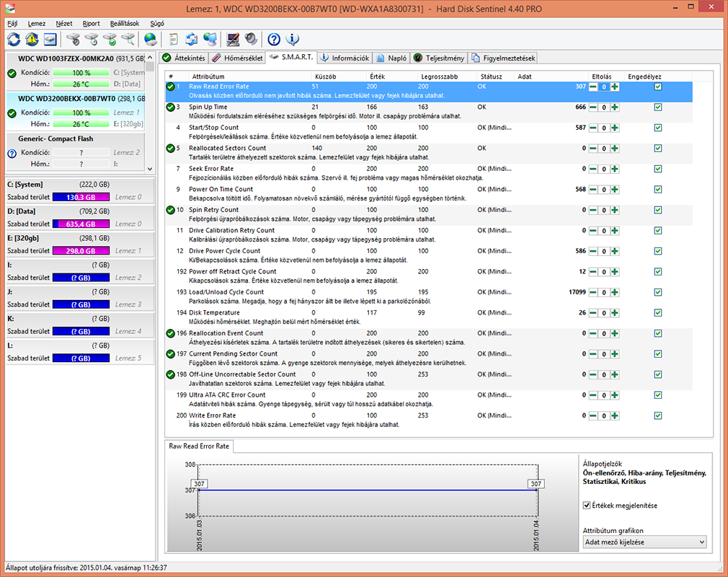728x577 pixels.
Task: Toggle the enable checkbox for Raw Read Error Rate
Action: (x=658, y=87)
